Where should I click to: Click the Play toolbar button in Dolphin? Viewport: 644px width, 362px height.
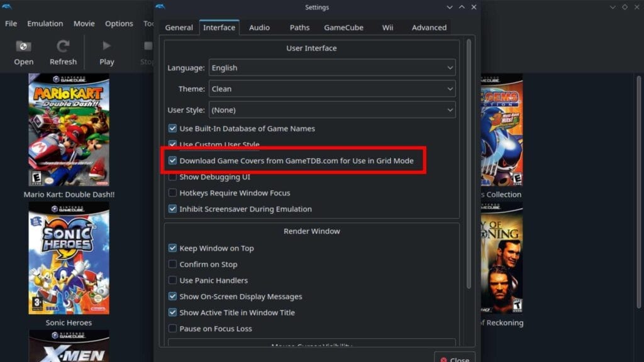click(x=106, y=53)
